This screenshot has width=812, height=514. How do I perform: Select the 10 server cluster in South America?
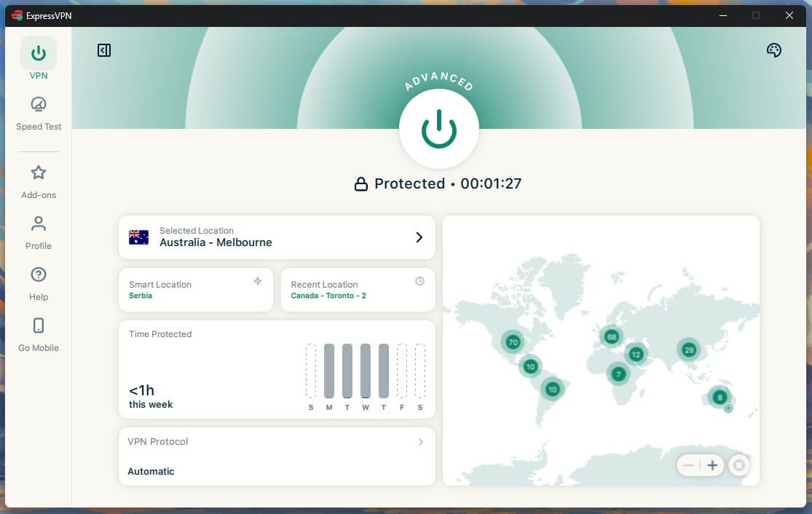pyautogui.click(x=553, y=390)
